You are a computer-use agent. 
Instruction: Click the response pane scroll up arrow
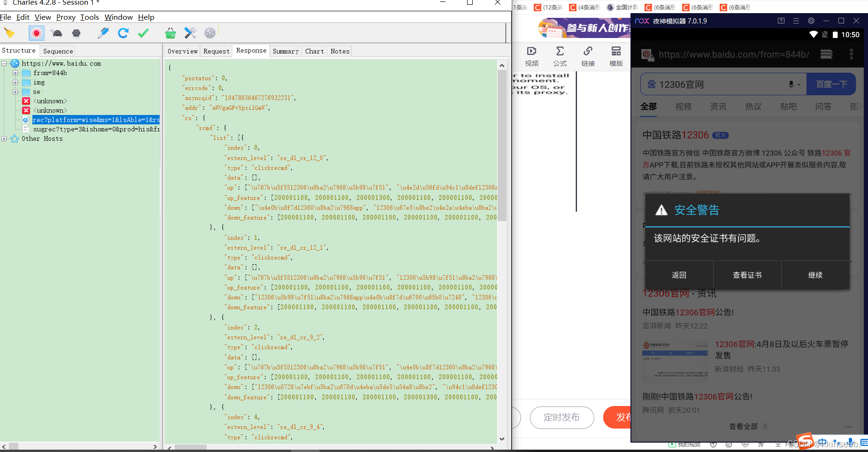pyautogui.click(x=502, y=65)
